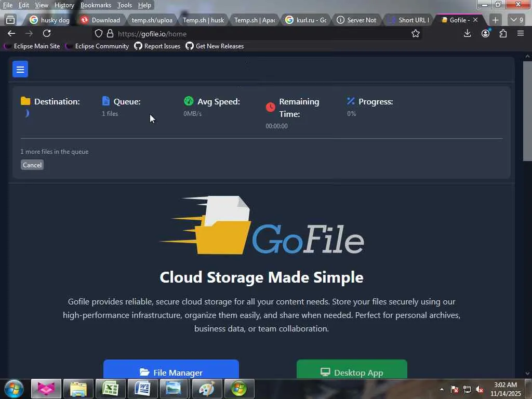Click the red Remaining Time clock icon
The image size is (532, 399).
click(x=270, y=107)
